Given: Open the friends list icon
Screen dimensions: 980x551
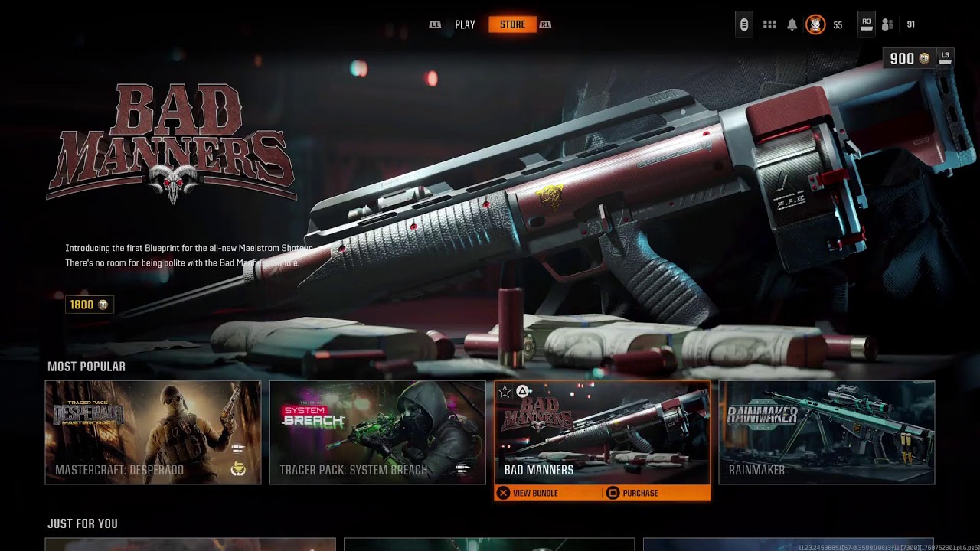Looking at the screenshot, I should pos(887,24).
